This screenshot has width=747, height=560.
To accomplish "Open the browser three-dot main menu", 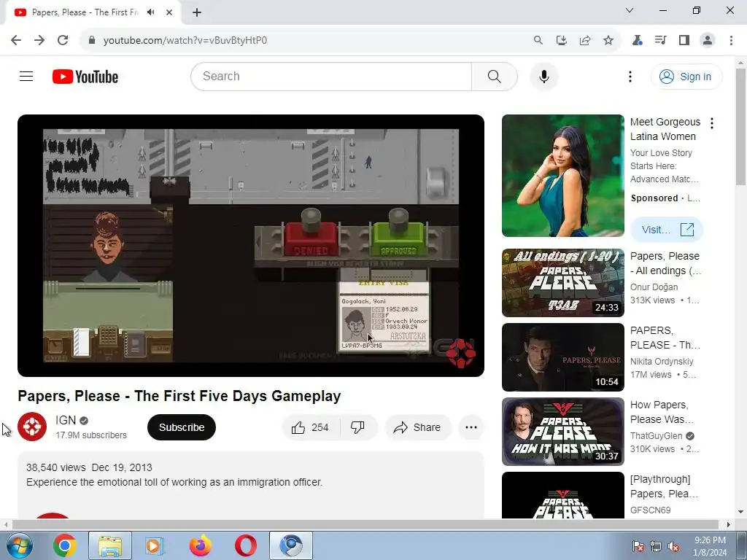I will click(x=731, y=40).
